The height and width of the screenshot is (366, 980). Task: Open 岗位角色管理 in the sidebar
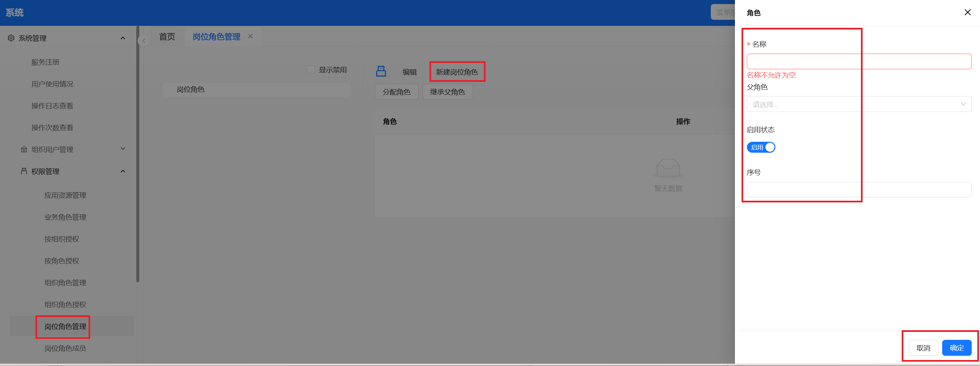click(x=72, y=326)
